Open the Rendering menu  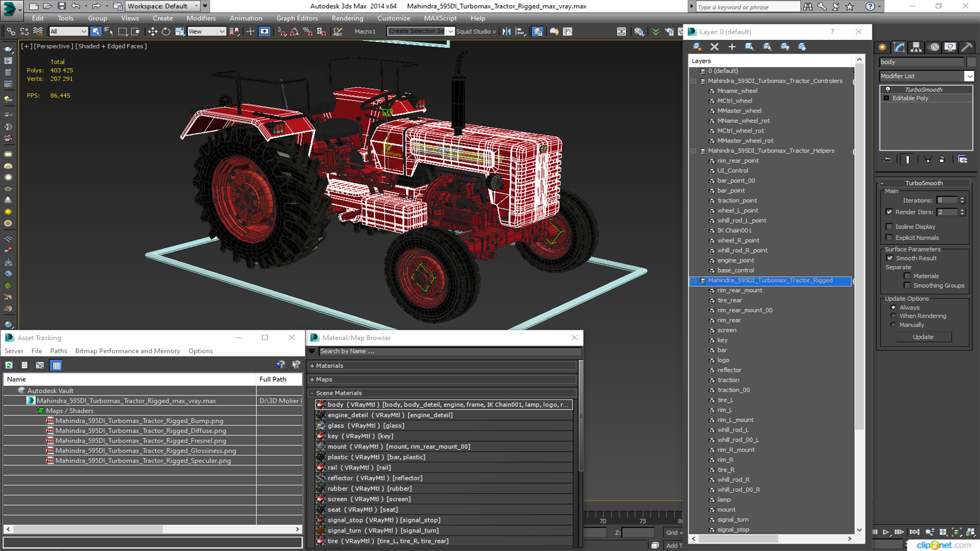click(348, 18)
